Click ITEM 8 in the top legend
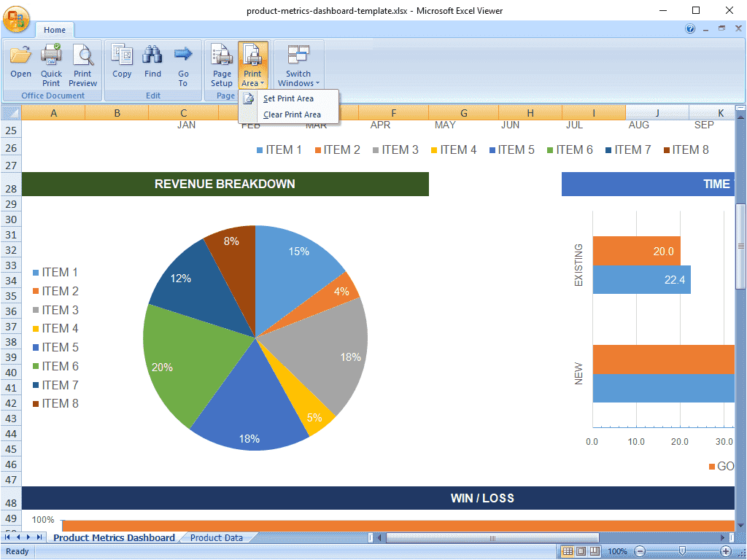Image resolution: width=747 pixels, height=560 pixels. pos(686,150)
